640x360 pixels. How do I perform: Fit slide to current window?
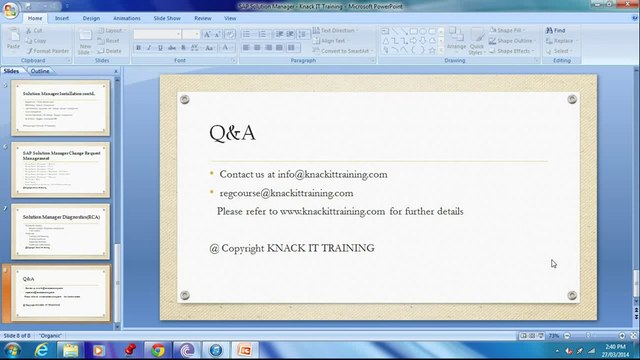(x=633, y=336)
